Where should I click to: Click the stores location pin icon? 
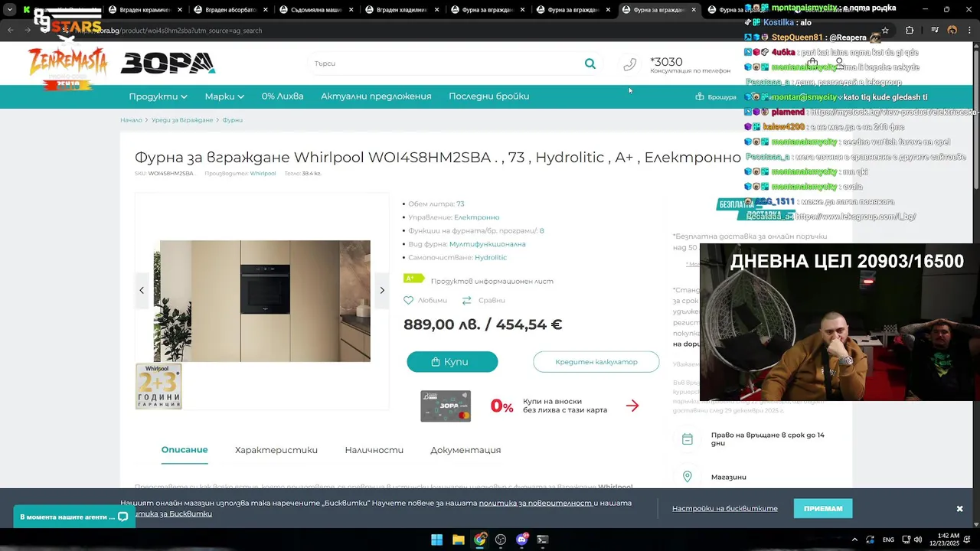pyautogui.click(x=688, y=477)
